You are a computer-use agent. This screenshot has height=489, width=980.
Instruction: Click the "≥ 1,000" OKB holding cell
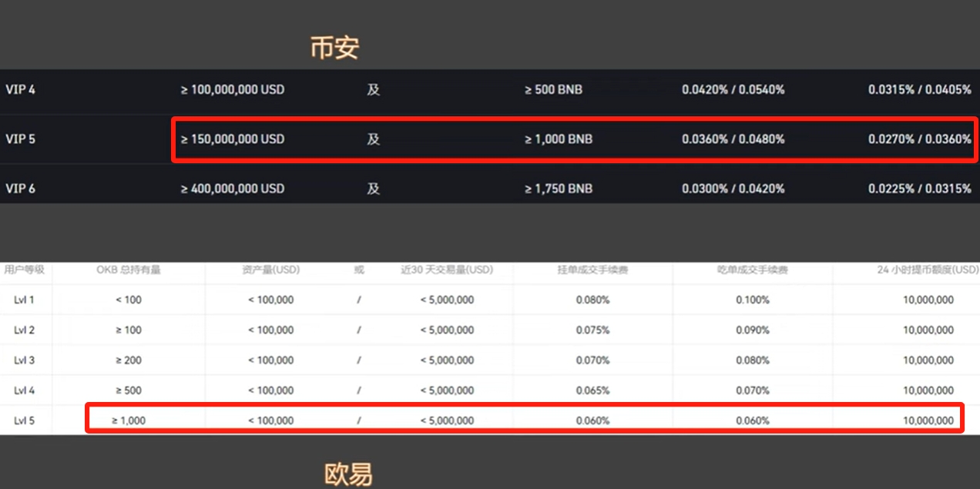pyautogui.click(x=129, y=420)
